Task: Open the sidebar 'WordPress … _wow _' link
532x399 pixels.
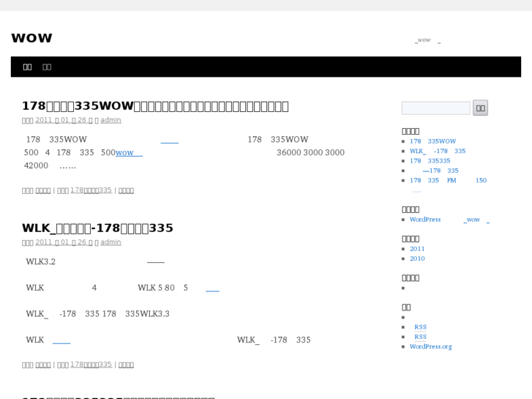Action: tap(449, 220)
